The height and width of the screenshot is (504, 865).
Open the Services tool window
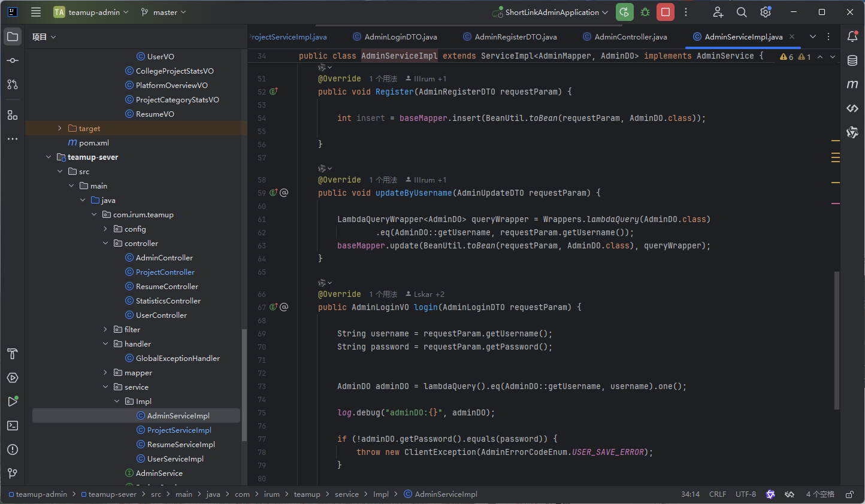pos(13,378)
